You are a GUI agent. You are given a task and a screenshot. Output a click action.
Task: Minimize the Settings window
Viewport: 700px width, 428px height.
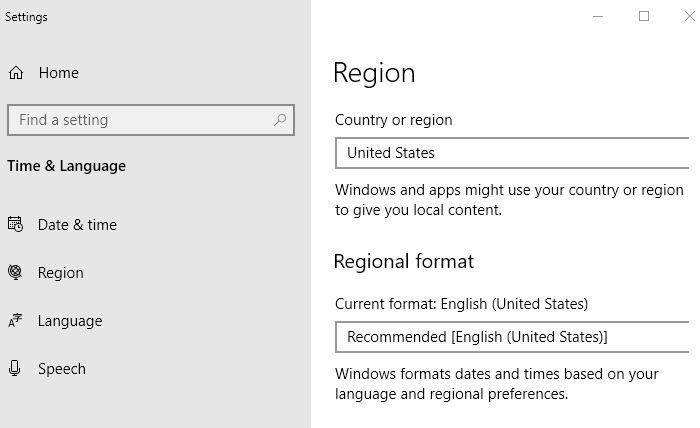[598, 16]
